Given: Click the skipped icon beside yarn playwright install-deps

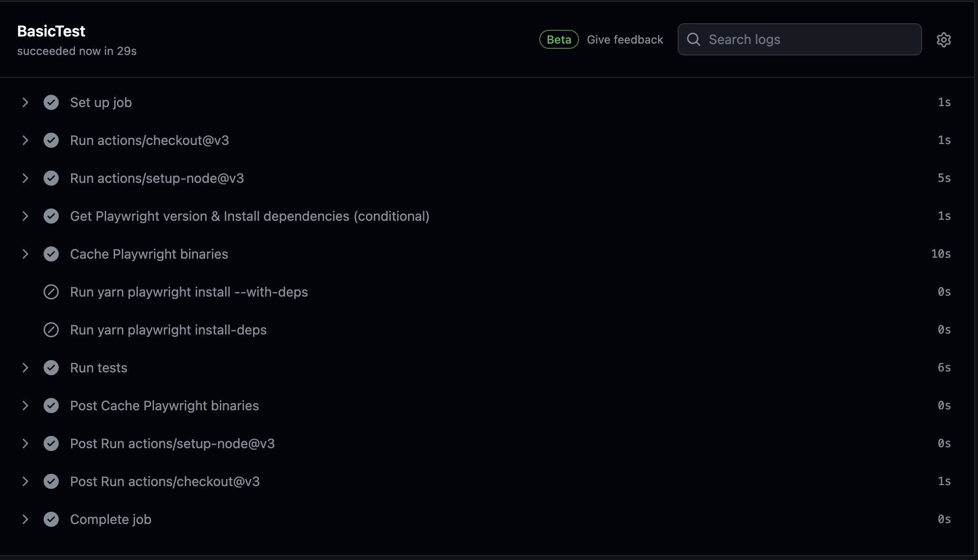Looking at the screenshot, I should click(x=51, y=330).
